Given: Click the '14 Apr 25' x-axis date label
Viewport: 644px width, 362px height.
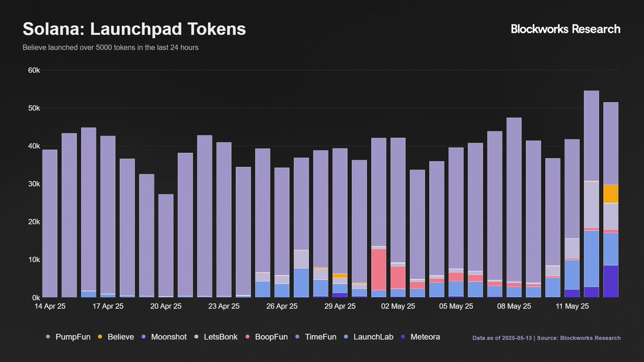Looking at the screenshot, I should pos(50,307).
